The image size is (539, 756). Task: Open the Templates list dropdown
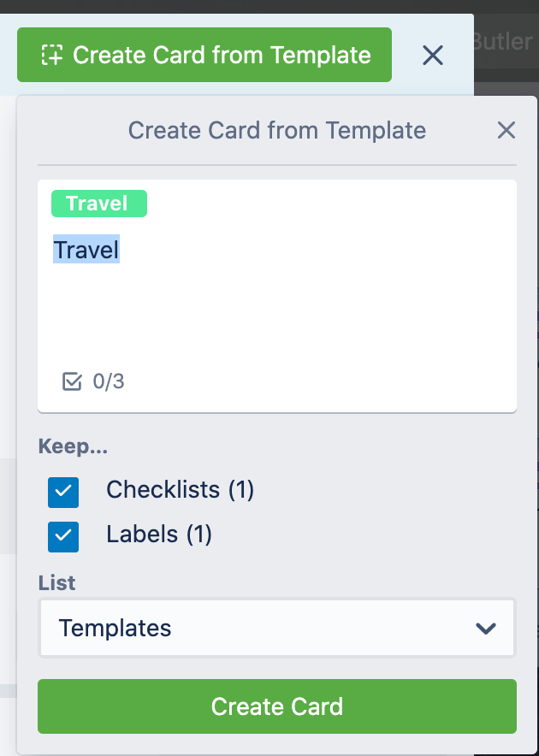(x=277, y=628)
